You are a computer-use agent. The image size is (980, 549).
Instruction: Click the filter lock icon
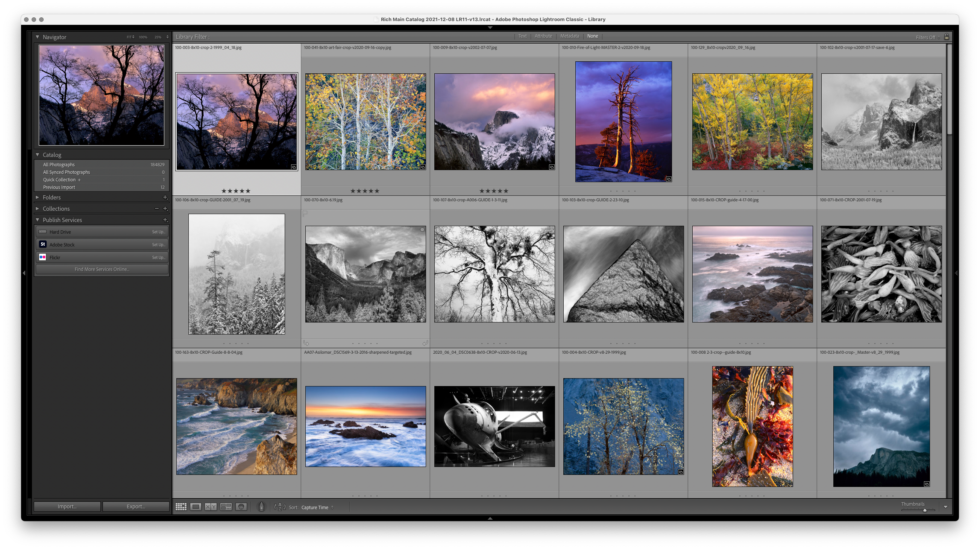pyautogui.click(x=947, y=36)
